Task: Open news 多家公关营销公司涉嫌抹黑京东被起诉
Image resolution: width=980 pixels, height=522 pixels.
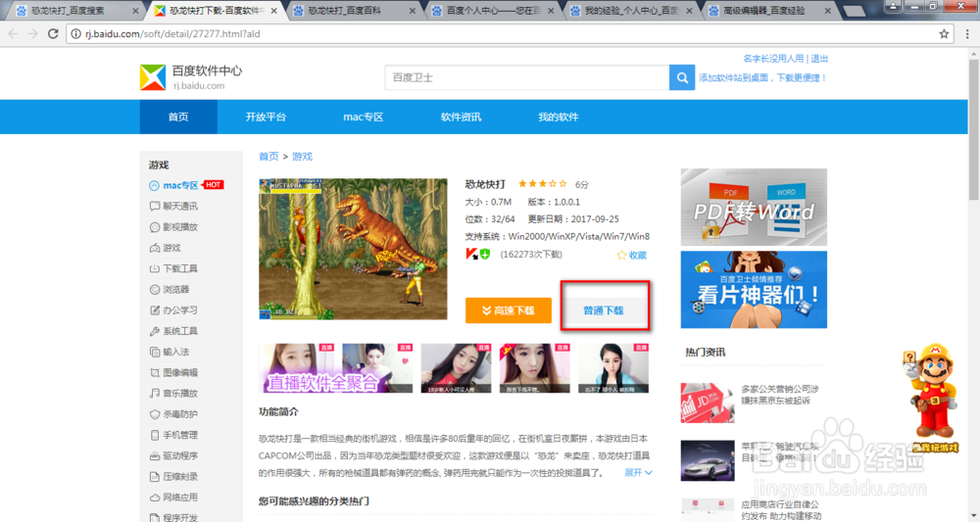Action: (780, 394)
